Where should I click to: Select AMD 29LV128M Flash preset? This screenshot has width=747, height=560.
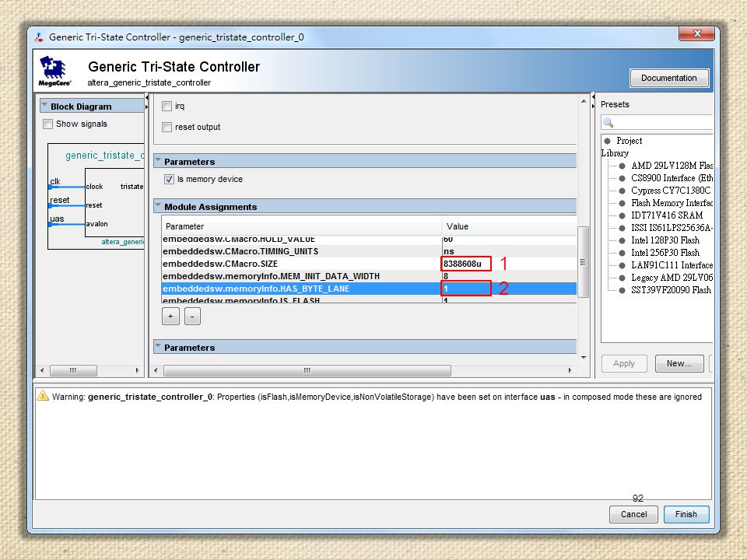[x=672, y=166]
